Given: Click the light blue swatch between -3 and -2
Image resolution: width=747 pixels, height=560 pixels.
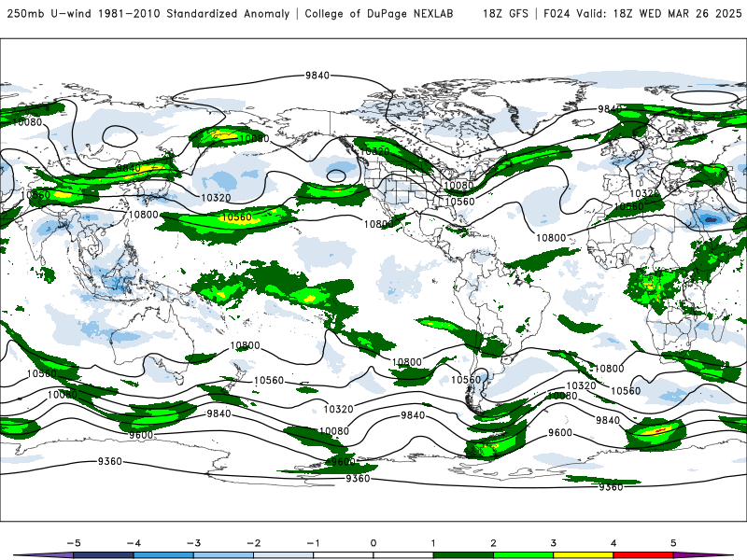Looking at the screenshot, I should coord(223,555).
